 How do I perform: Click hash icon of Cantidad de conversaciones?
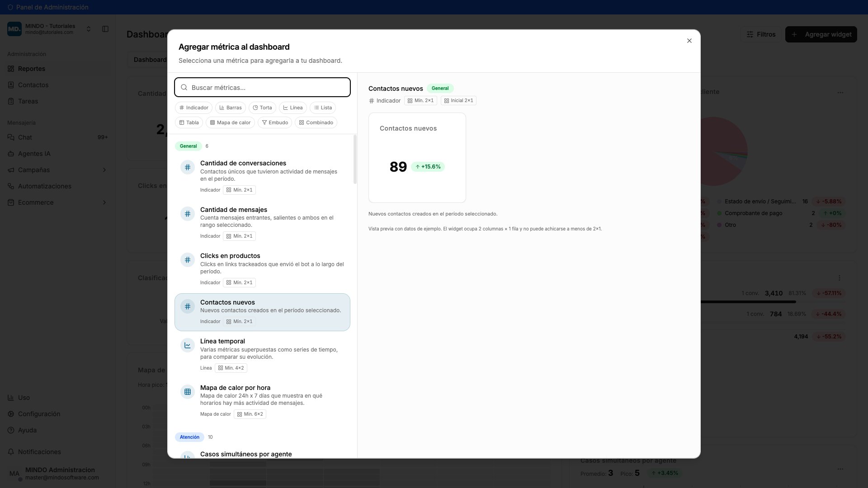tap(188, 167)
